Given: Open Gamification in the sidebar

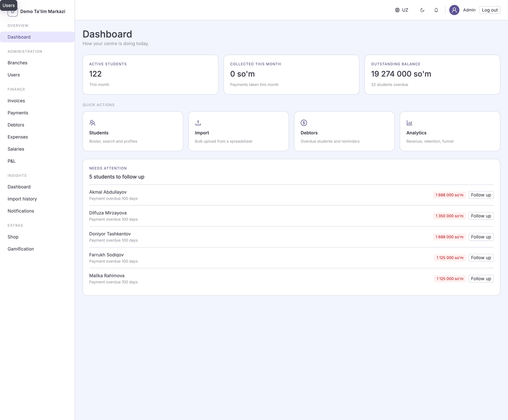Looking at the screenshot, I should [37, 249].
